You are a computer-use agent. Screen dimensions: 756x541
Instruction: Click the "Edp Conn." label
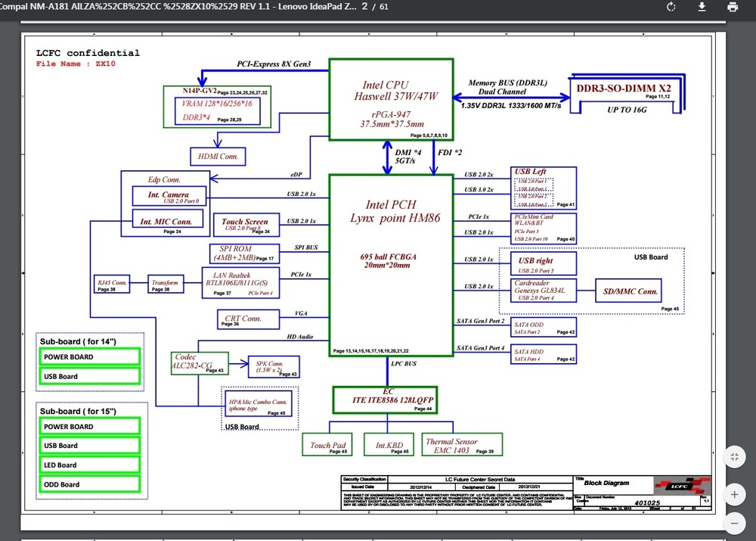(164, 179)
